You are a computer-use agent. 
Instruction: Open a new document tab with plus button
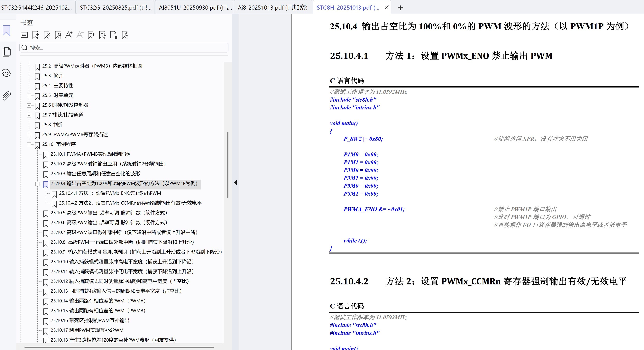pos(400,8)
